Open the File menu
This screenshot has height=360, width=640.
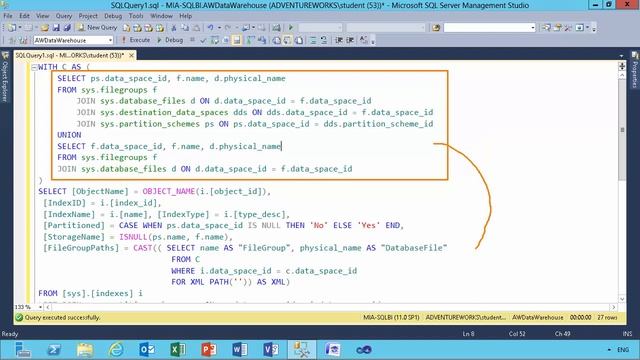pyautogui.click(x=8, y=16)
